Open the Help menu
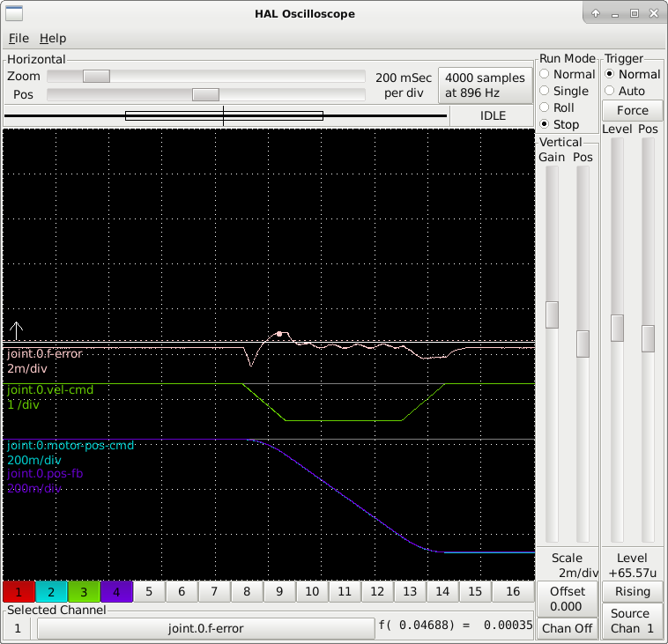Screen dimensions: 668x644 [53, 39]
